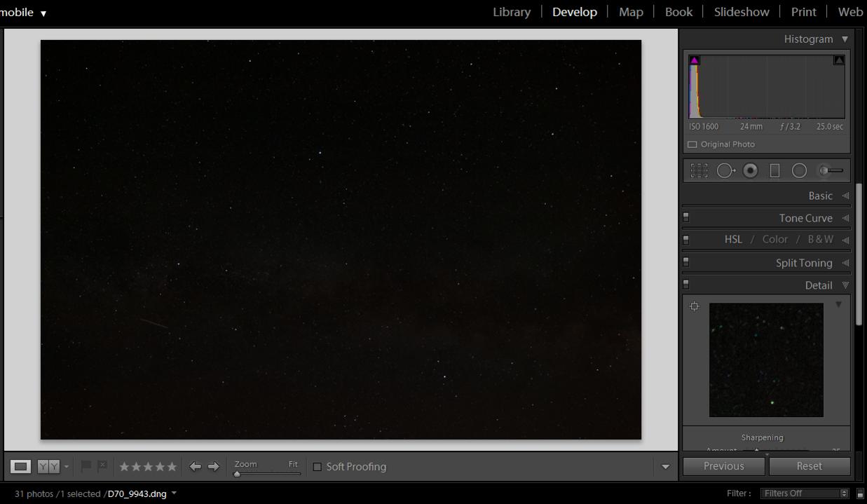Switch to the Library module
Viewport: 867px width, 504px height.
[x=512, y=12]
